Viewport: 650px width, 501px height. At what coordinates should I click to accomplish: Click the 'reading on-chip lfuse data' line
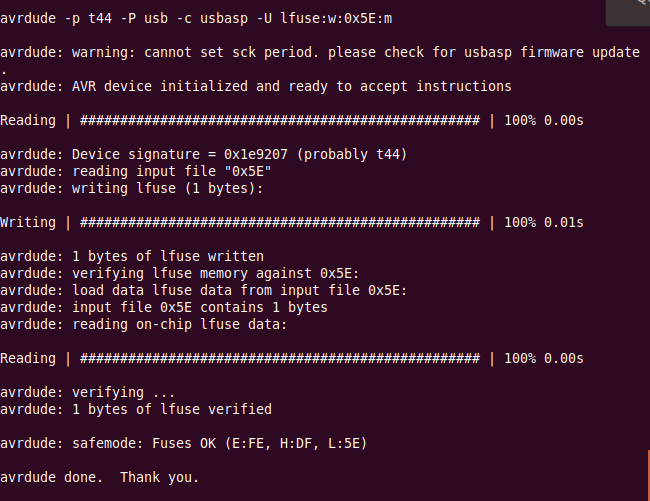[x=143, y=324]
